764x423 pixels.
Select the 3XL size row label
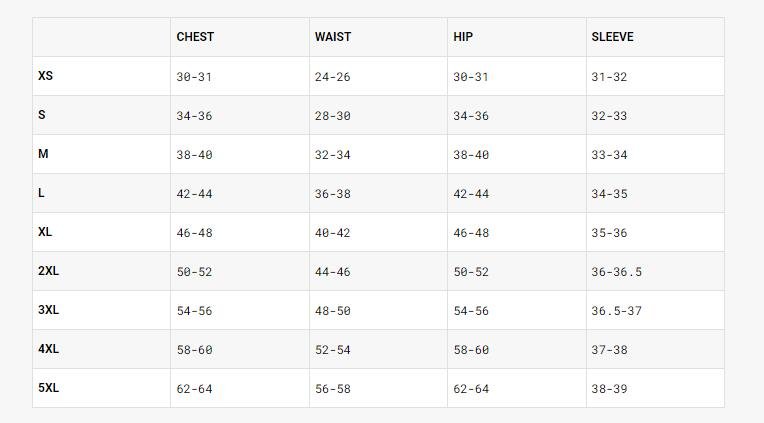pos(48,310)
